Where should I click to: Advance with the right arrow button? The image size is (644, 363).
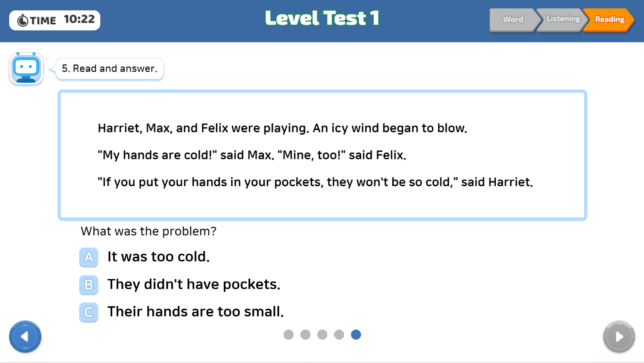pyautogui.click(x=619, y=337)
